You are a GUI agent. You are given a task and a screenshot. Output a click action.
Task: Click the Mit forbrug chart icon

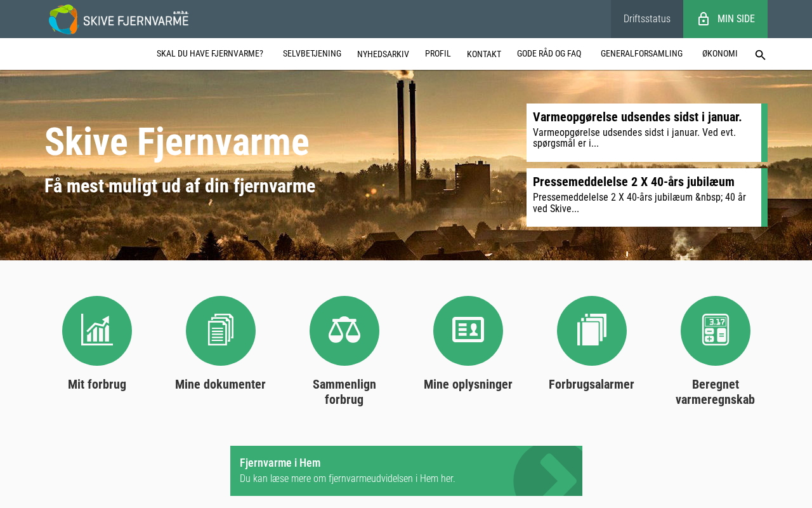click(x=97, y=331)
